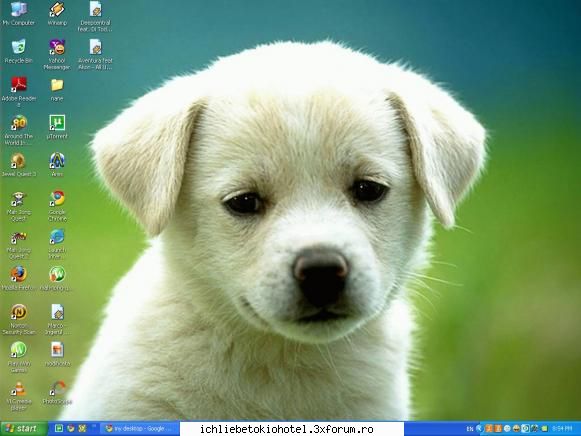
Task: Launch the first Mah Jong Quest shortcut
Action: point(19,206)
